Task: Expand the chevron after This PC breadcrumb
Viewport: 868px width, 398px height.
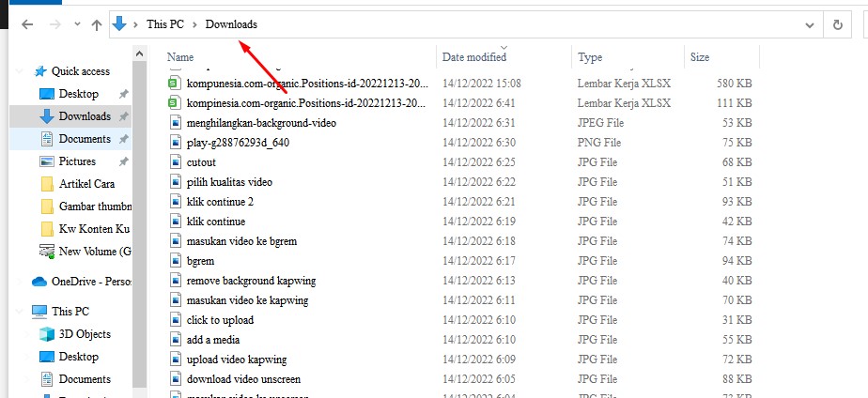Action: tap(194, 24)
